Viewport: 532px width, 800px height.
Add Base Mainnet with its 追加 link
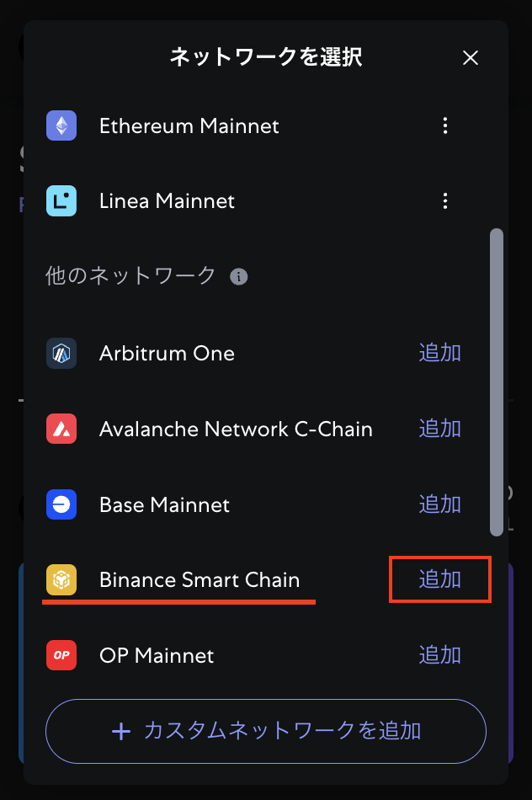point(439,504)
